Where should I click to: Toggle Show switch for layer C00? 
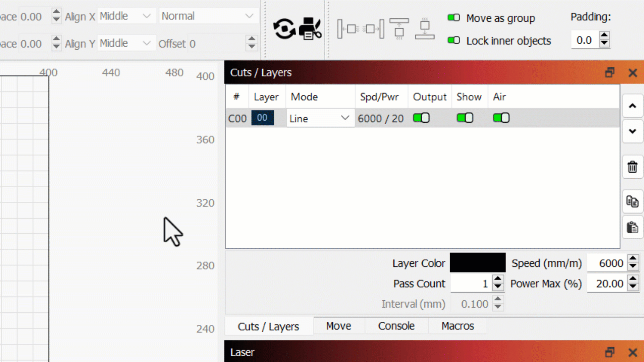pyautogui.click(x=465, y=118)
